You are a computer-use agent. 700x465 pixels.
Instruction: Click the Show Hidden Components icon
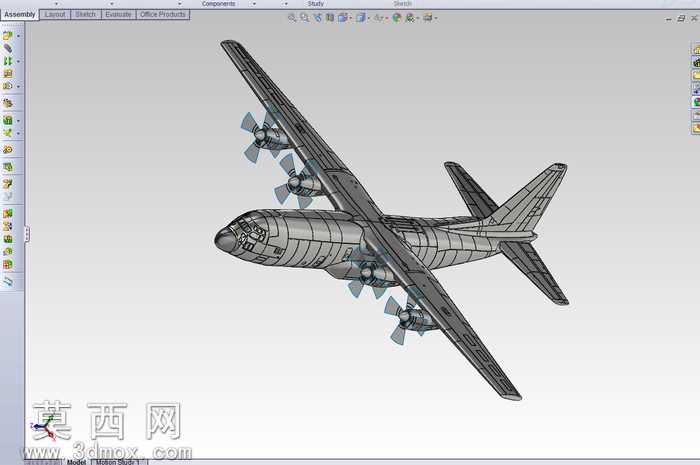pos(8,104)
